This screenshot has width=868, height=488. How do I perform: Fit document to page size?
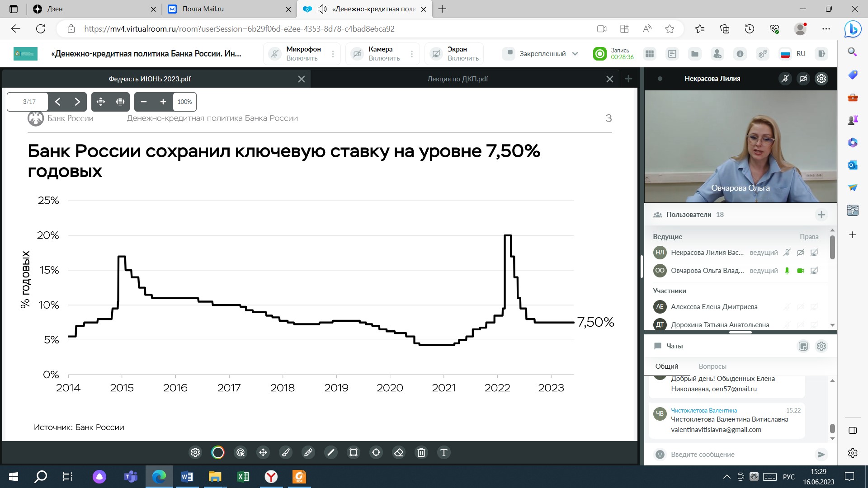(x=101, y=102)
